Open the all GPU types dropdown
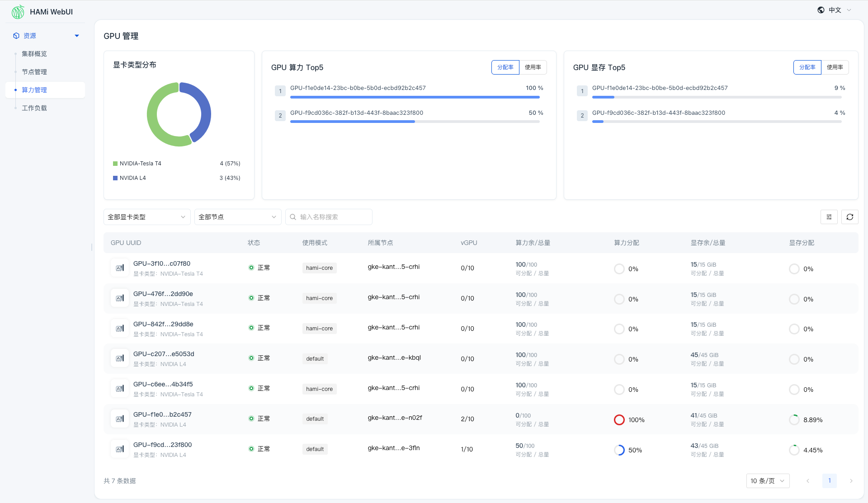The width and height of the screenshot is (868, 503). click(x=146, y=217)
